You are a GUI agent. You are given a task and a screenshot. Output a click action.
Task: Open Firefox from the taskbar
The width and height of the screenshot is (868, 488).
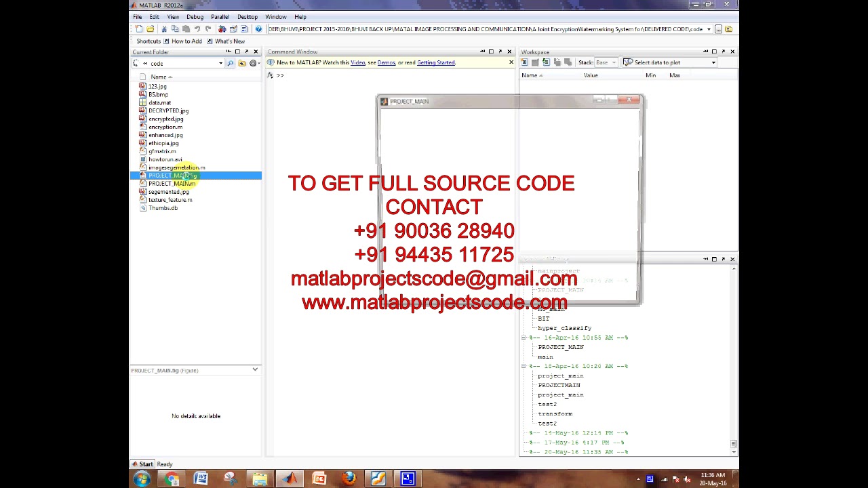(348, 479)
